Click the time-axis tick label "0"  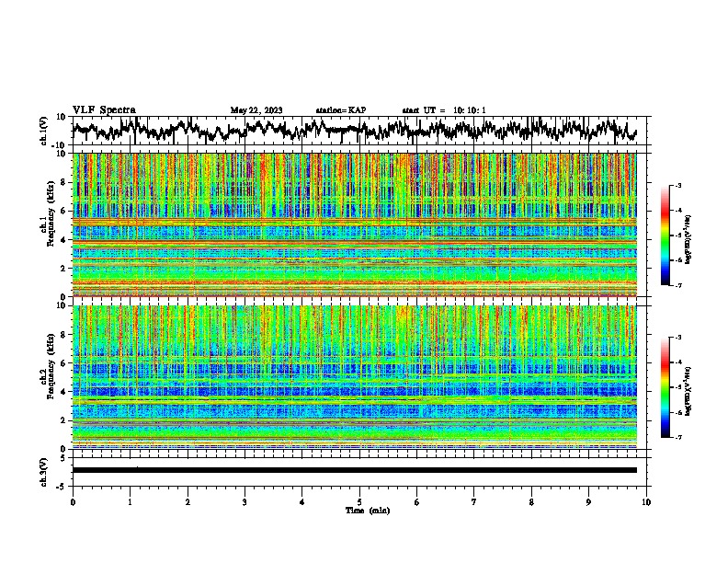[x=73, y=502]
